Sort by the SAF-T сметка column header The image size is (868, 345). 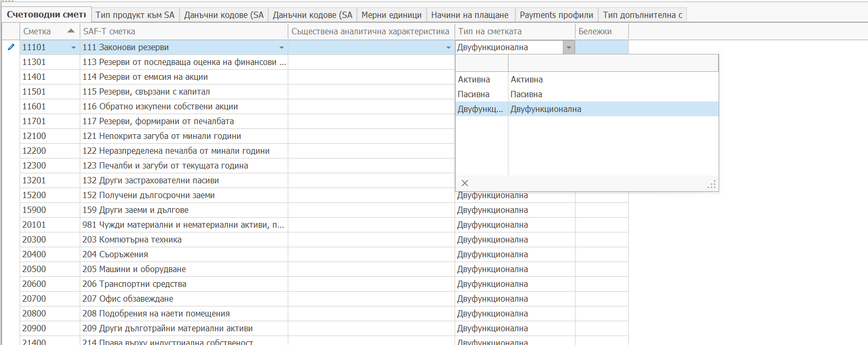point(184,31)
